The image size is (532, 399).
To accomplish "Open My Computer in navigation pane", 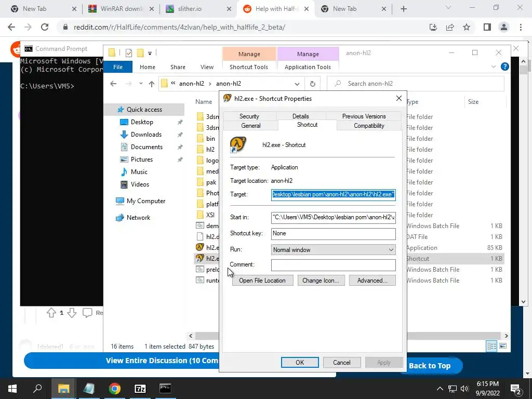I will pos(146,201).
